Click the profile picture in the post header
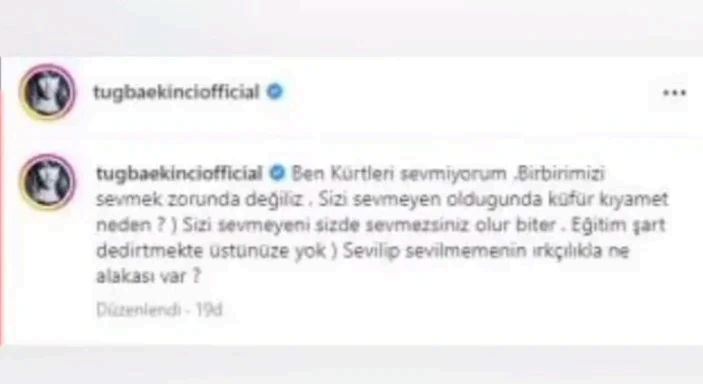The height and width of the screenshot is (384, 703). (47, 92)
